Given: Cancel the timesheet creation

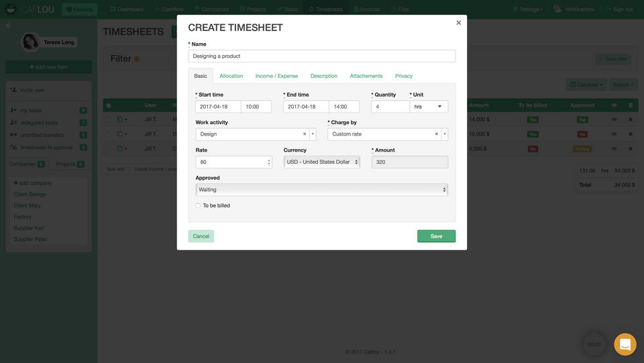Looking at the screenshot, I should [x=201, y=236].
